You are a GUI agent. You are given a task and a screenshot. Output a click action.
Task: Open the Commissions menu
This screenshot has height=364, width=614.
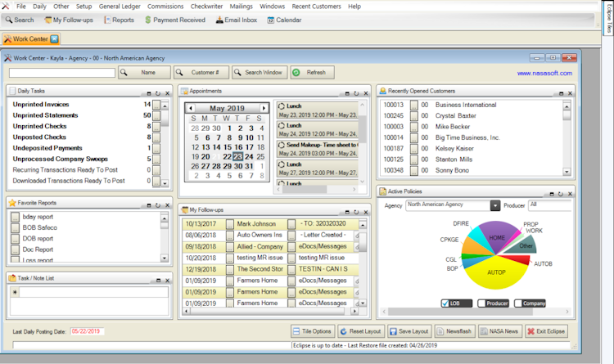coord(165,7)
